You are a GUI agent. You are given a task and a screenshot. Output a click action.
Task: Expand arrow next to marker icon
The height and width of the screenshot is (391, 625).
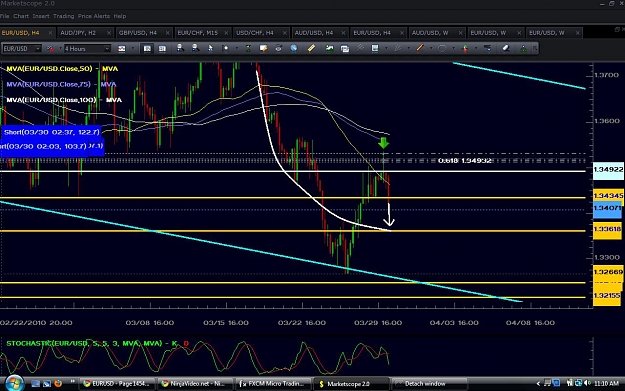tap(476, 49)
